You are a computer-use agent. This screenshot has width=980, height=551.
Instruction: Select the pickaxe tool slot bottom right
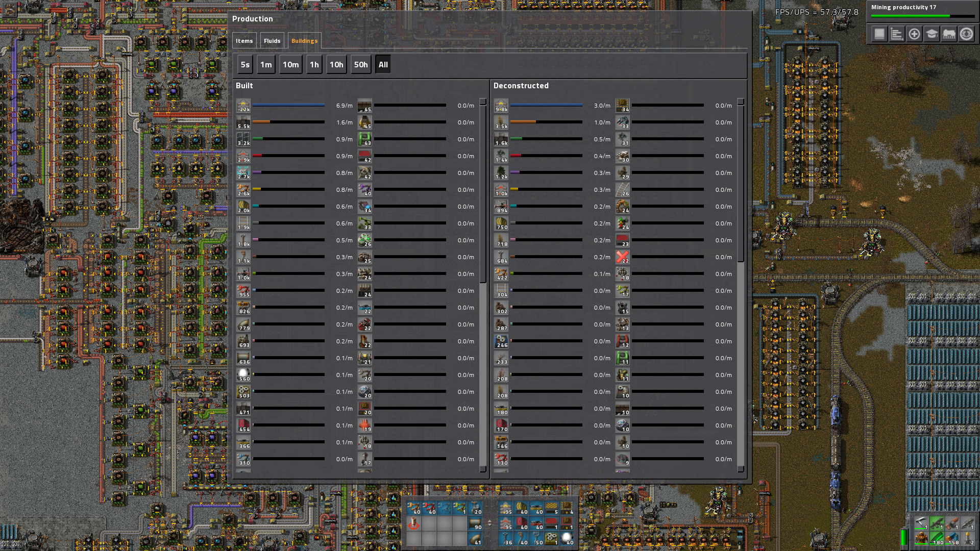(x=921, y=522)
